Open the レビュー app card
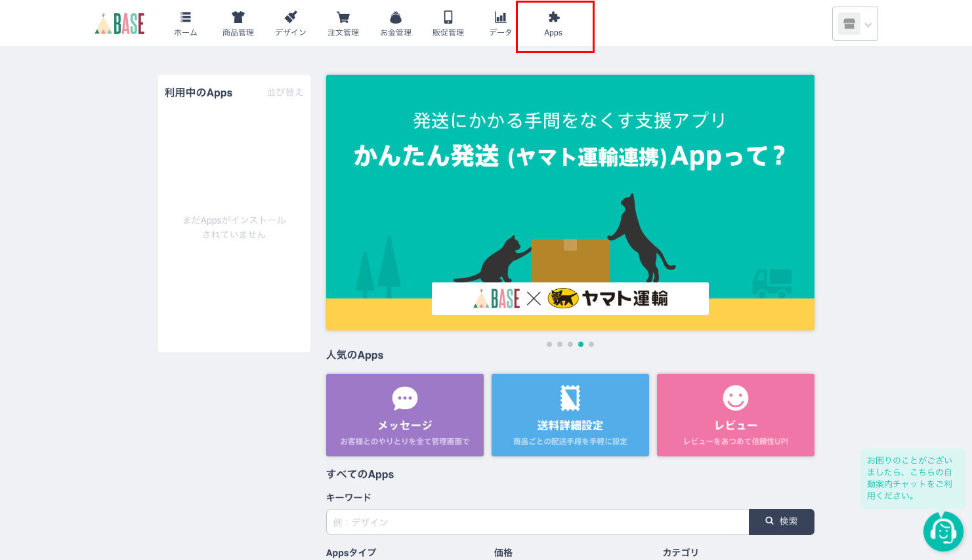This screenshot has width=972, height=560. click(736, 415)
